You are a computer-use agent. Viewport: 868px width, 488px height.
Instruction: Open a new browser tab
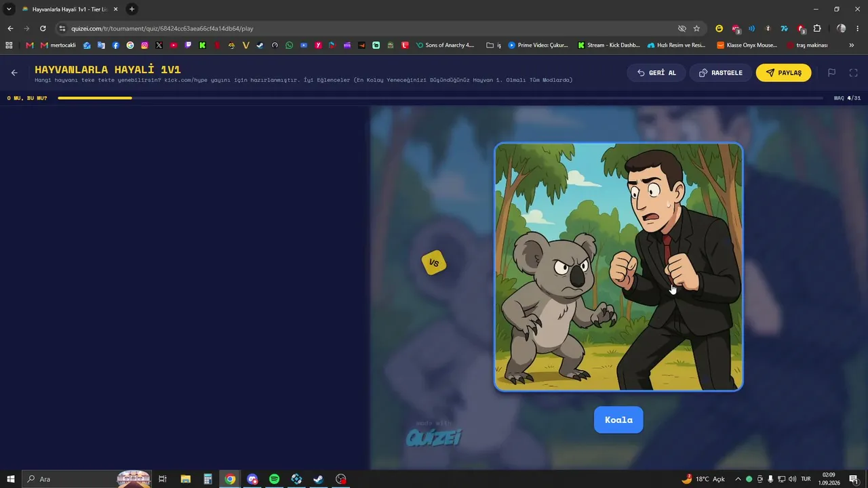point(132,9)
